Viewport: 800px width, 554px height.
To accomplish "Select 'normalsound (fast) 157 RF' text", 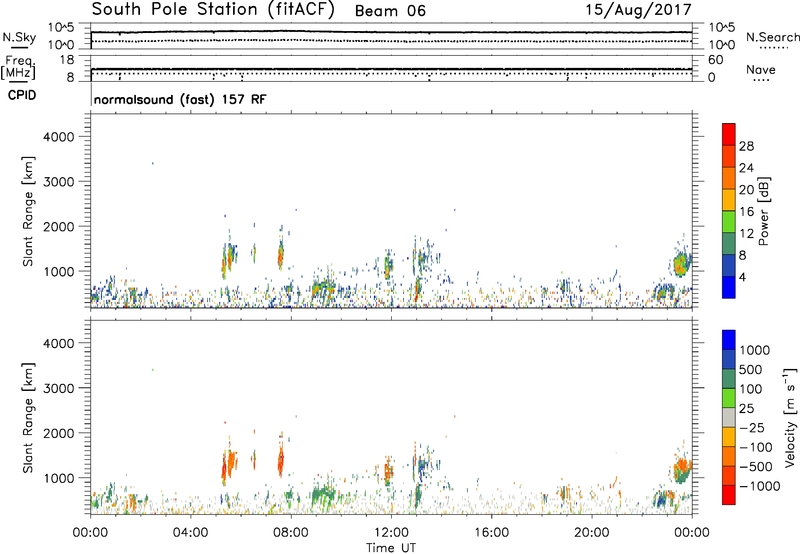I will (x=180, y=99).
